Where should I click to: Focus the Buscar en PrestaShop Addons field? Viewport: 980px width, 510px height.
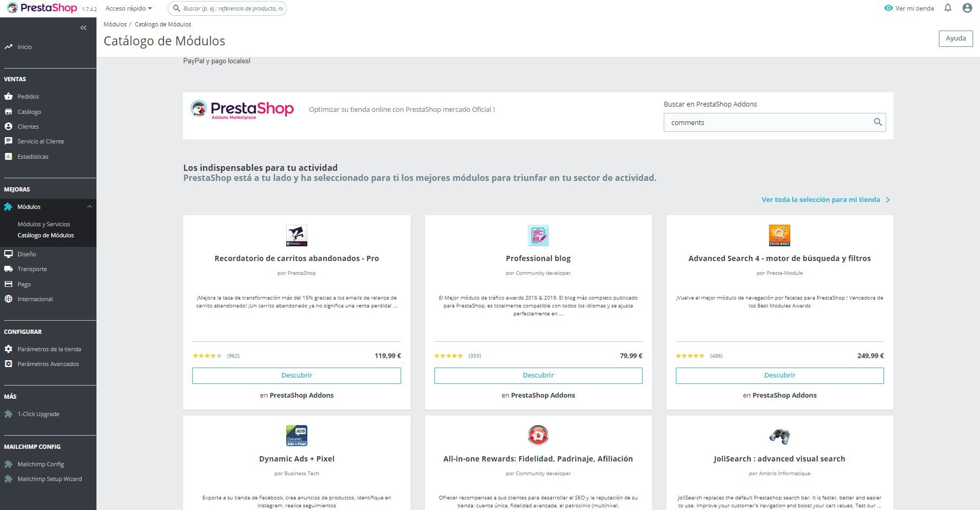[775, 122]
